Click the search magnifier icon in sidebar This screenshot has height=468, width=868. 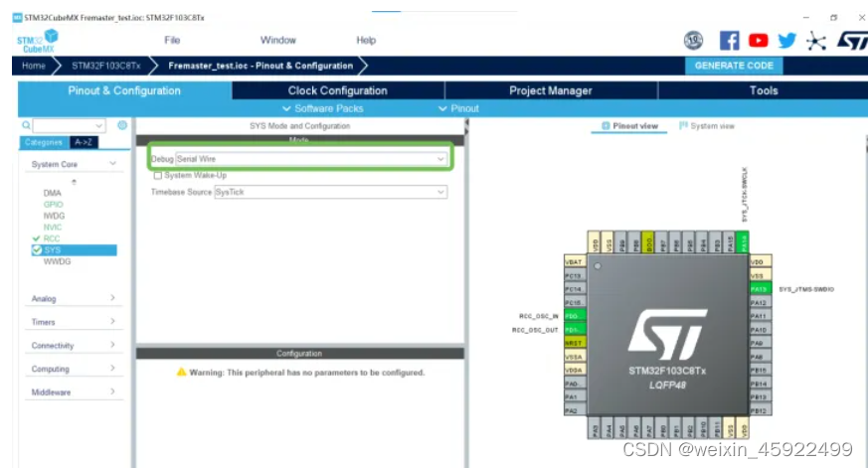[26, 125]
